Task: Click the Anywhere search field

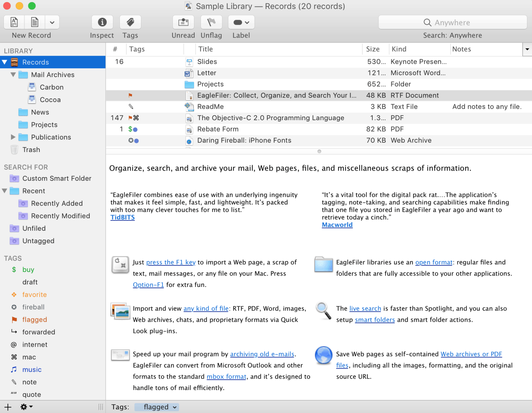Action: click(x=452, y=22)
